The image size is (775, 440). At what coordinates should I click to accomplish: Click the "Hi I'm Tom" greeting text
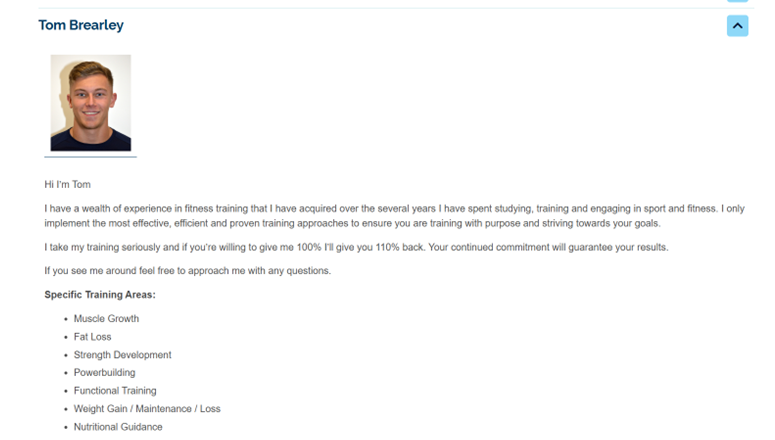click(x=67, y=184)
